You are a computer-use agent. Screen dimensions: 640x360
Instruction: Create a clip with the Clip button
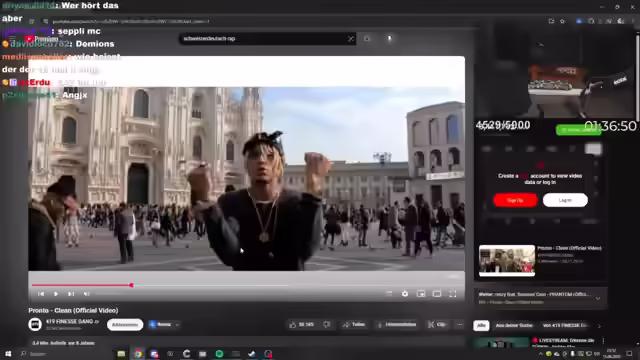coord(437,325)
